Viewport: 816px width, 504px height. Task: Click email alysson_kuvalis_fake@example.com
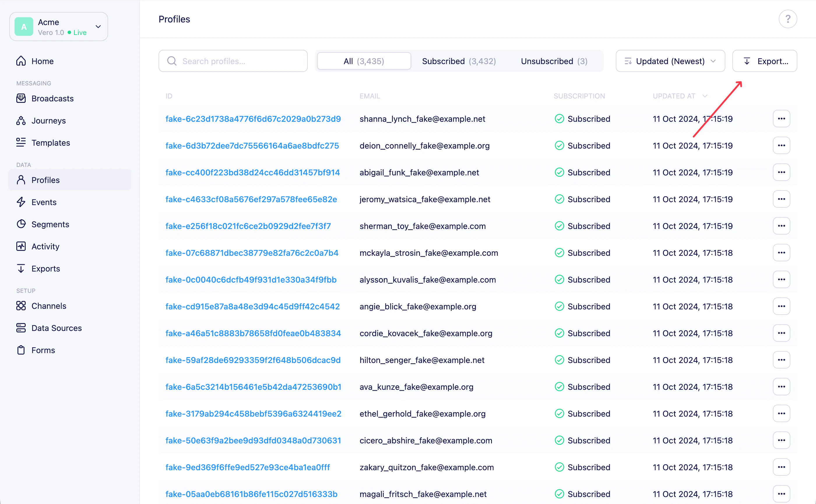point(428,279)
